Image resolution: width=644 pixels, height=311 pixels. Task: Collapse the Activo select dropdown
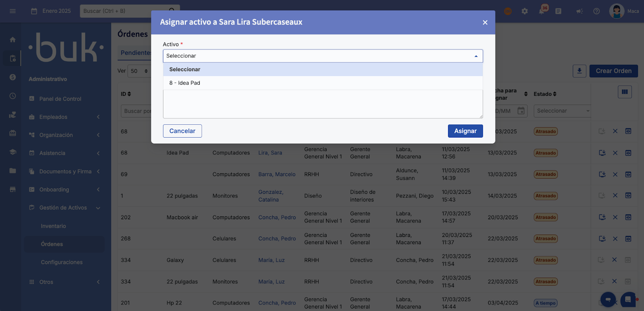(x=476, y=56)
